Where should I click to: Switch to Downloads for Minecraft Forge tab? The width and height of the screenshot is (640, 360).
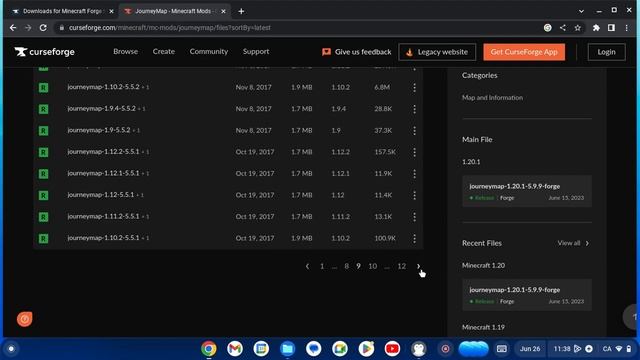(x=63, y=11)
